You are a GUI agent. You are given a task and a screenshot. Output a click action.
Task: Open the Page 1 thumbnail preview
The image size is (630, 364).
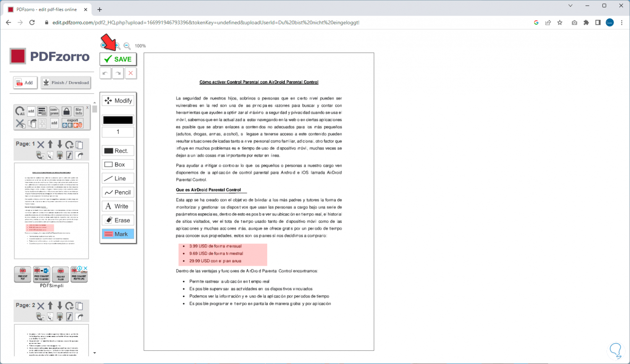coord(52,211)
